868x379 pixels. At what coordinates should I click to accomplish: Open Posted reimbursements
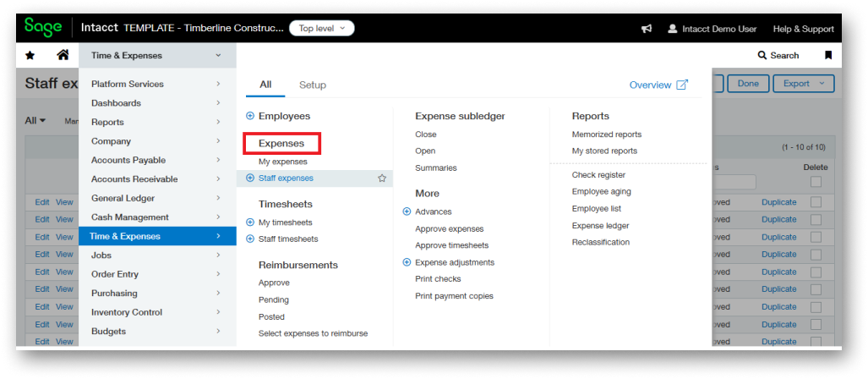pyautogui.click(x=271, y=317)
